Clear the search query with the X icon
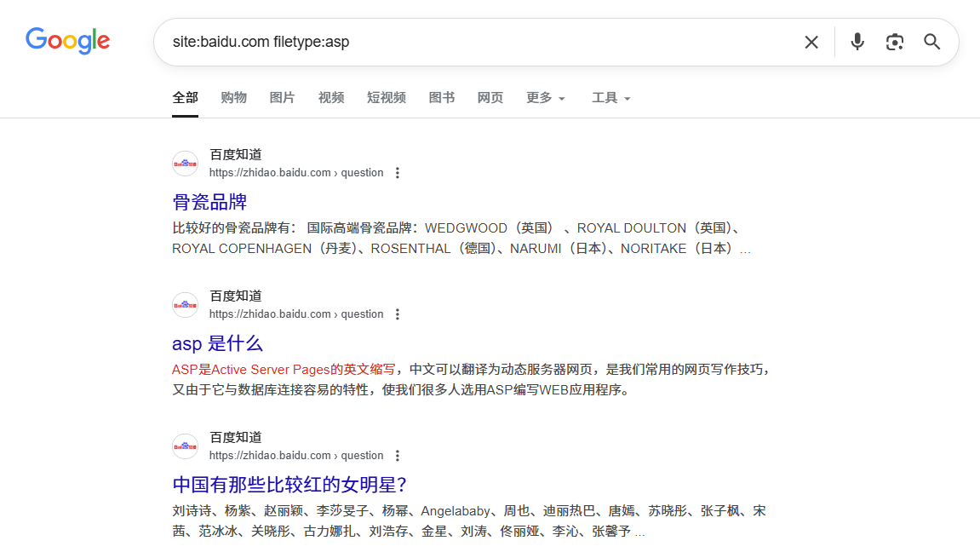 811,42
